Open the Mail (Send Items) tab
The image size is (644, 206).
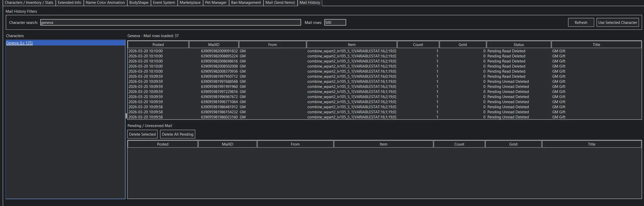(280, 3)
